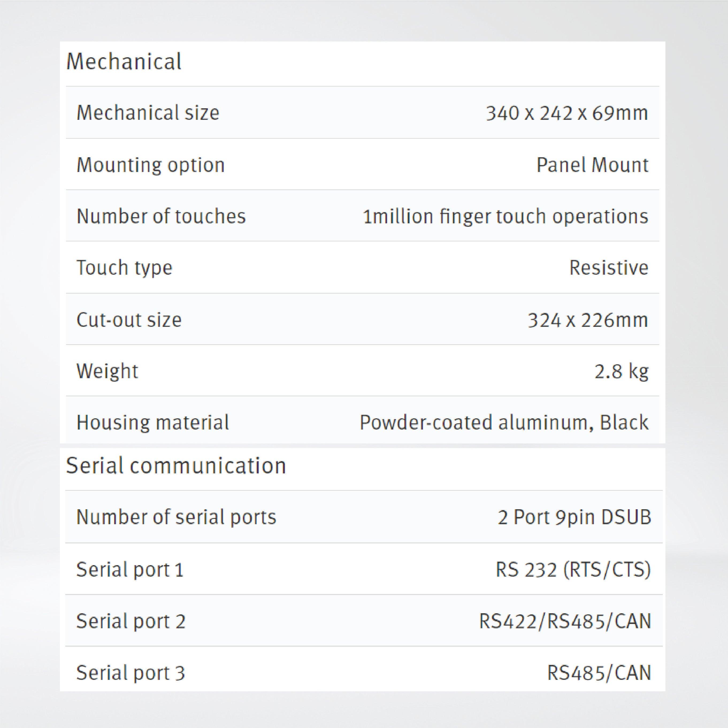Select the Mechanical size row label
This screenshot has width=728, height=728.
[148, 113]
